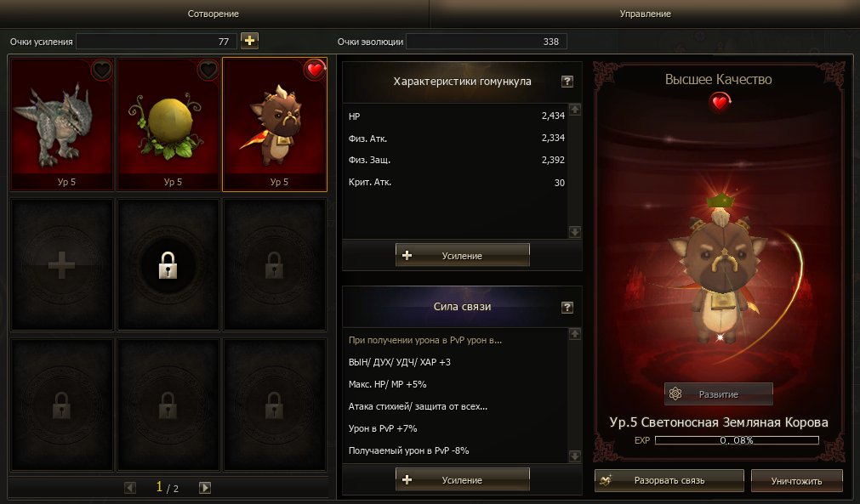Screen dimensions: 860x504
Task: Click the plus icon on the empty homunculus slot
Action: pyautogui.click(x=61, y=265)
